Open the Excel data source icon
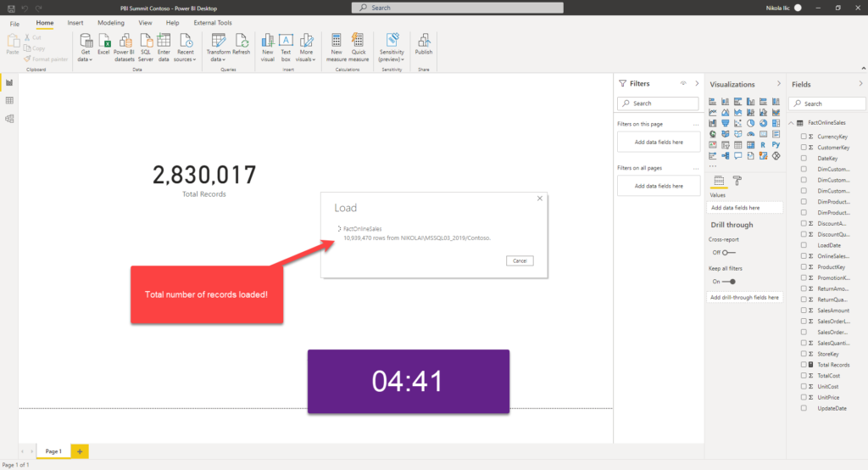 pyautogui.click(x=103, y=44)
